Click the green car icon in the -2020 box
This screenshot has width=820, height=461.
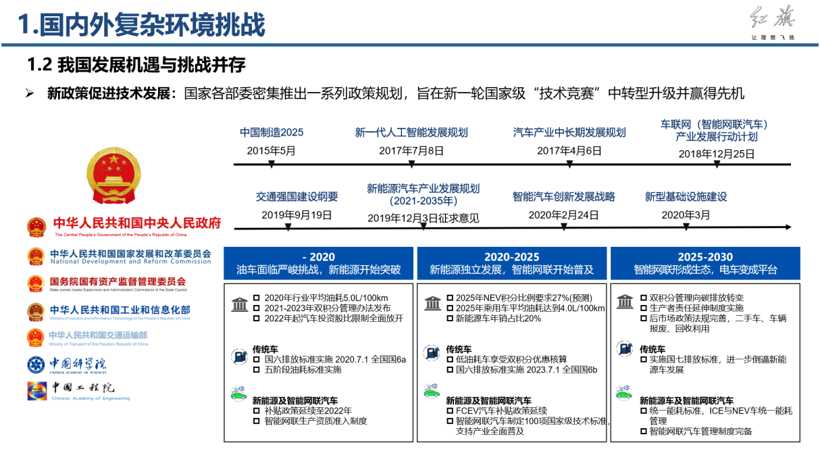239,393
